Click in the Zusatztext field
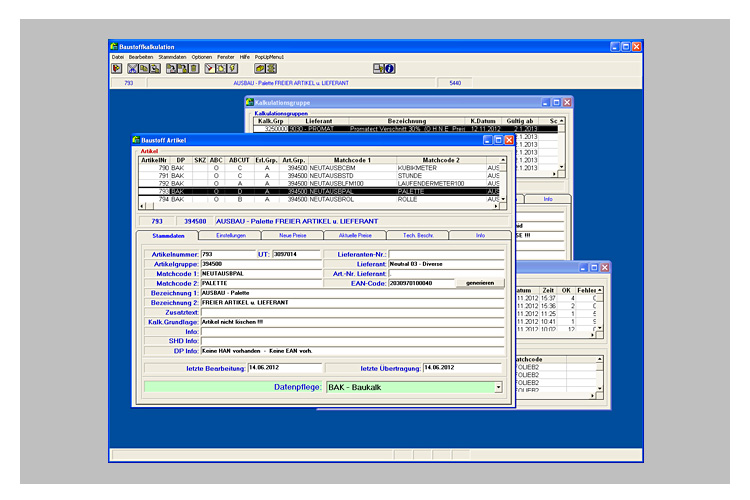The height and width of the screenshot is (500, 750). point(353,312)
